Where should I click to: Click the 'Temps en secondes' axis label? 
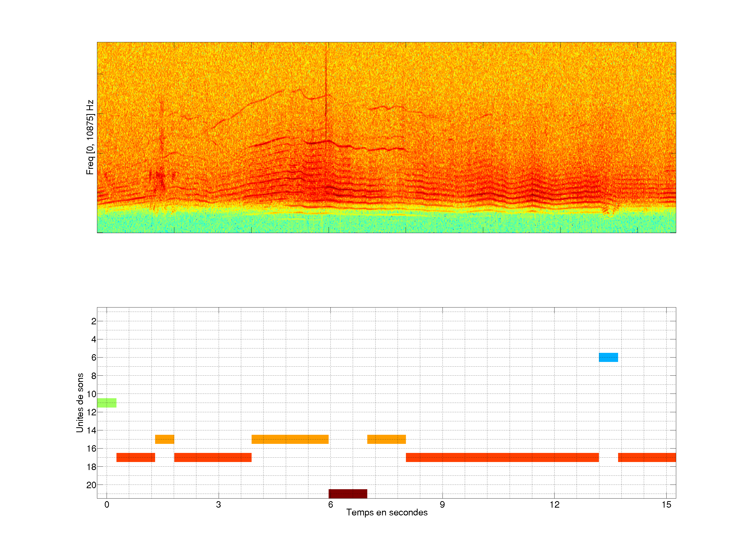pyautogui.click(x=387, y=512)
